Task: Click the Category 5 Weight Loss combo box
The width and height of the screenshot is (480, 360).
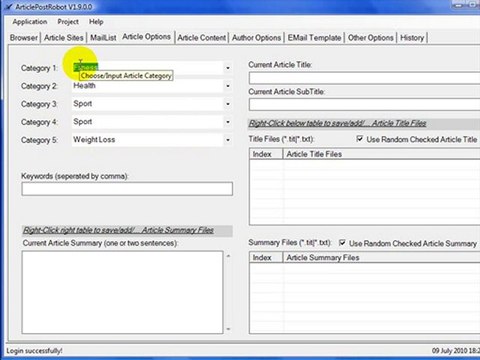Action: [152, 140]
